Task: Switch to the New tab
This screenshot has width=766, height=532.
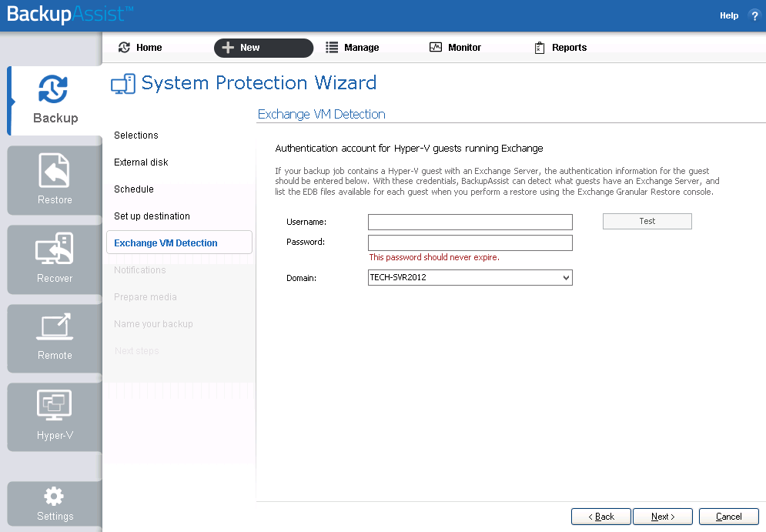Action: pos(263,48)
